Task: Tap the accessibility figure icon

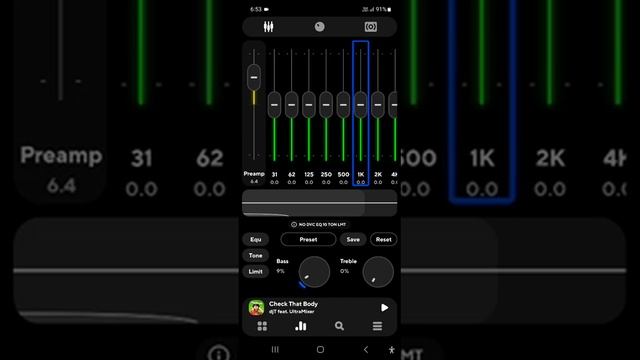Action: (391, 349)
